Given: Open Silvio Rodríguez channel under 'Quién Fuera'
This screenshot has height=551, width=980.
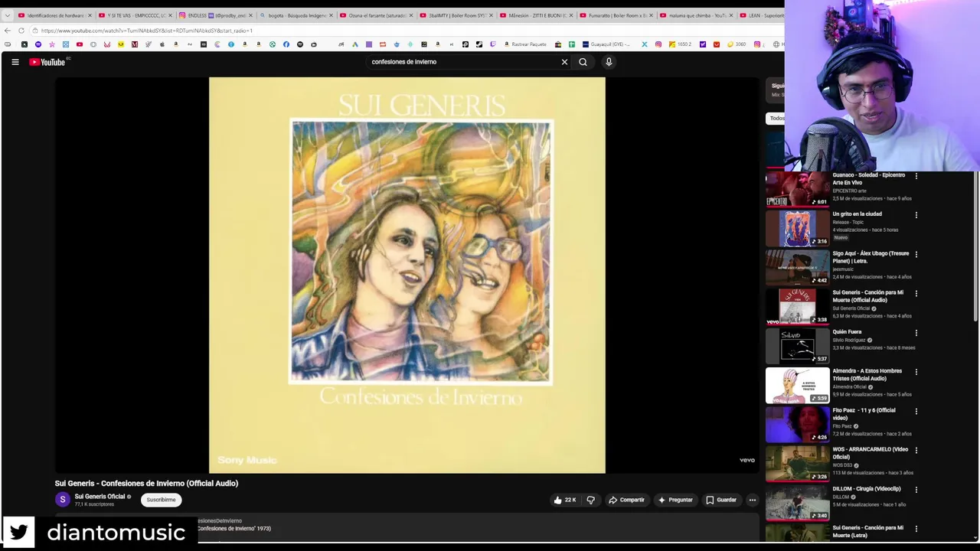Looking at the screenshot, I should pos(848,340).
